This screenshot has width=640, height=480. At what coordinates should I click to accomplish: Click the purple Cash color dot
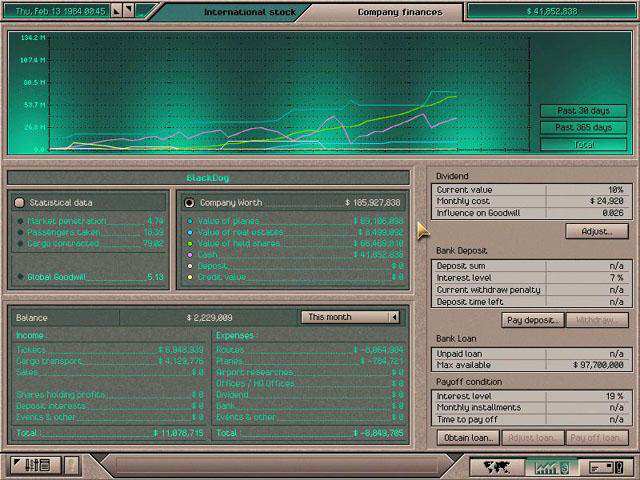(x=189, y=254)
